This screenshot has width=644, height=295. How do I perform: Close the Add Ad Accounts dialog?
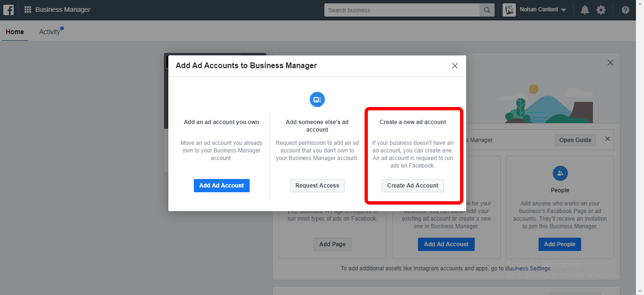coord(455,66)
